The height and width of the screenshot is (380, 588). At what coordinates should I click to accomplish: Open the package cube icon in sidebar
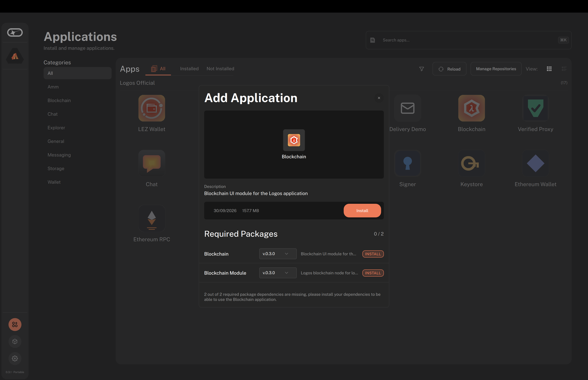coord(15,342)
